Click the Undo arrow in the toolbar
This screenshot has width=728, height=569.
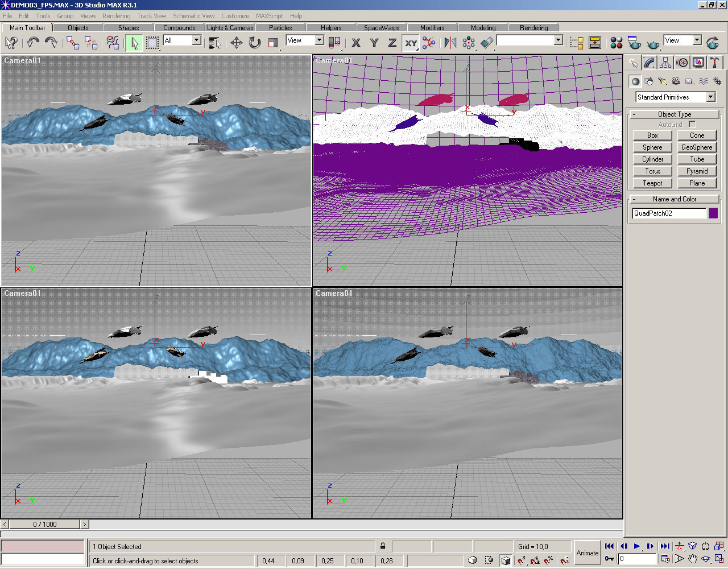click(33, 43)
